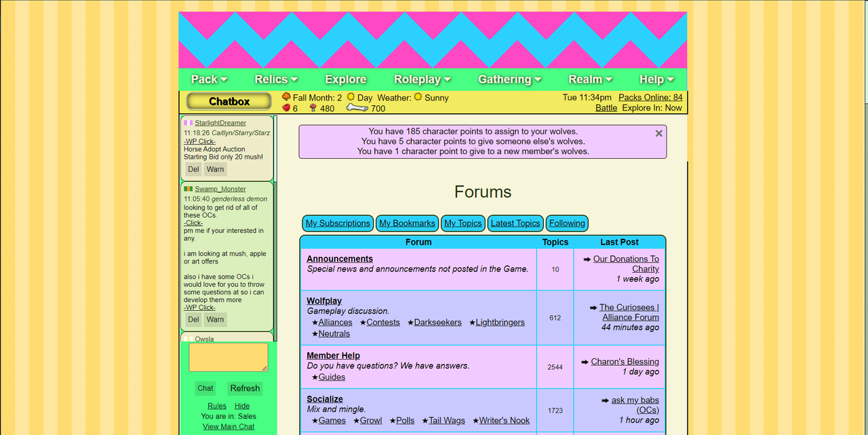This screenshot has width=868, height=435.
Task: Warn StarlightDreamer in chat
Action: click(216, 170)
